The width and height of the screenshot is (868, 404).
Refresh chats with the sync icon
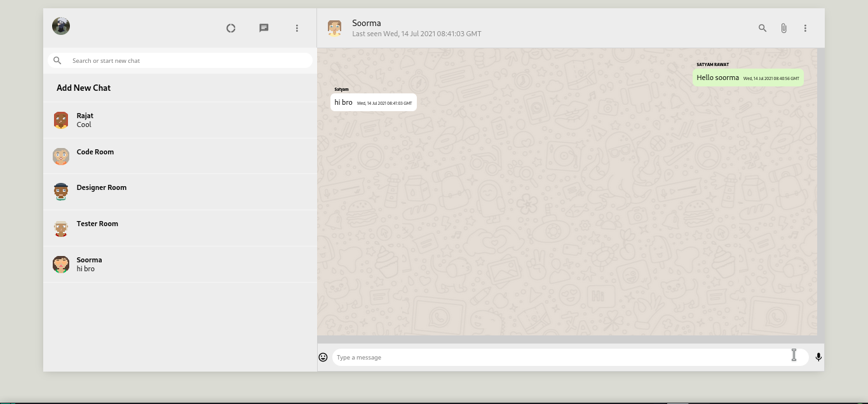tap(231, 28)
